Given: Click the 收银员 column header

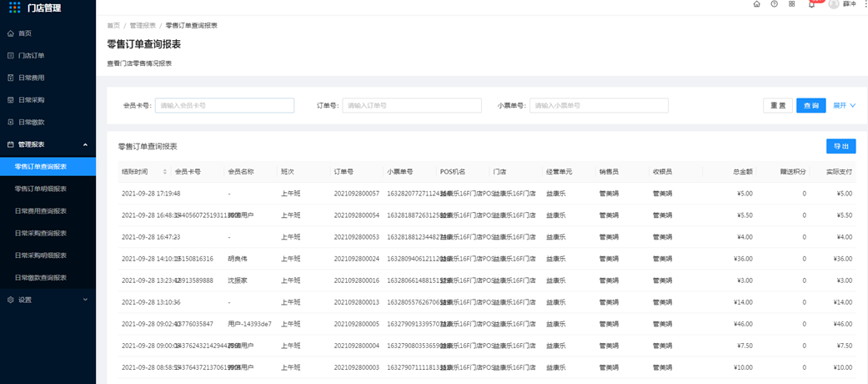Looking at the screenshot, I should 663,172.
